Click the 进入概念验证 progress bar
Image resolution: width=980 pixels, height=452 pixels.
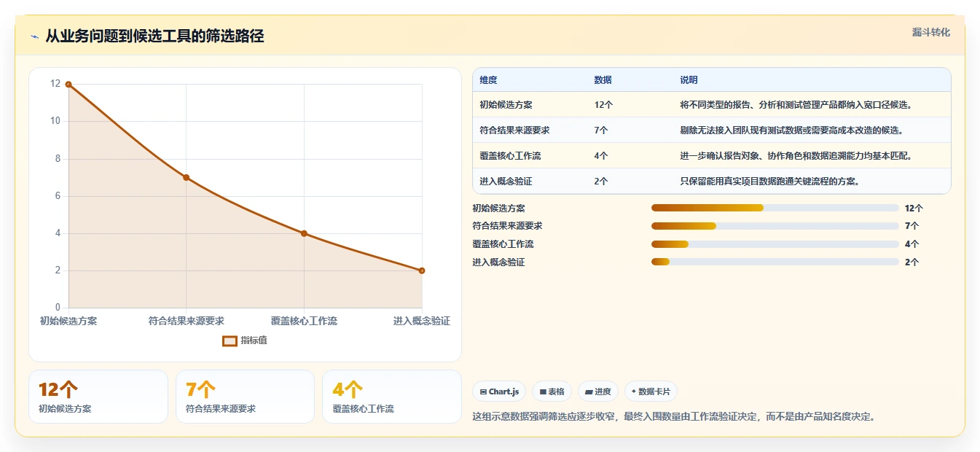tap(775, 262)
